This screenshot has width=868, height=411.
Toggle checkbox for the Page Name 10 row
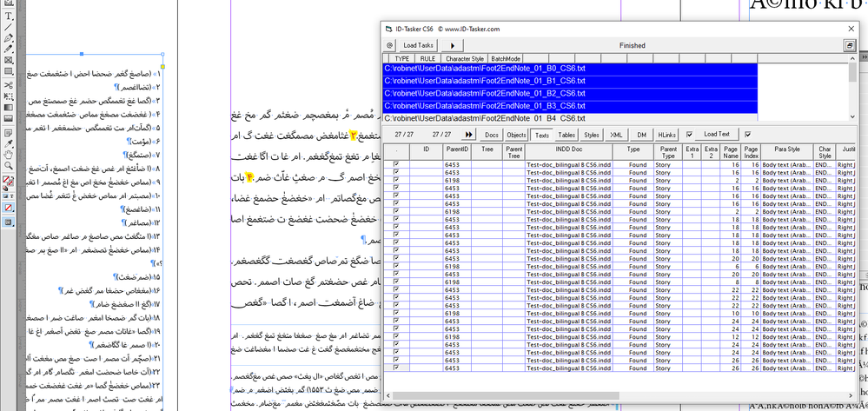coord(396,314)
